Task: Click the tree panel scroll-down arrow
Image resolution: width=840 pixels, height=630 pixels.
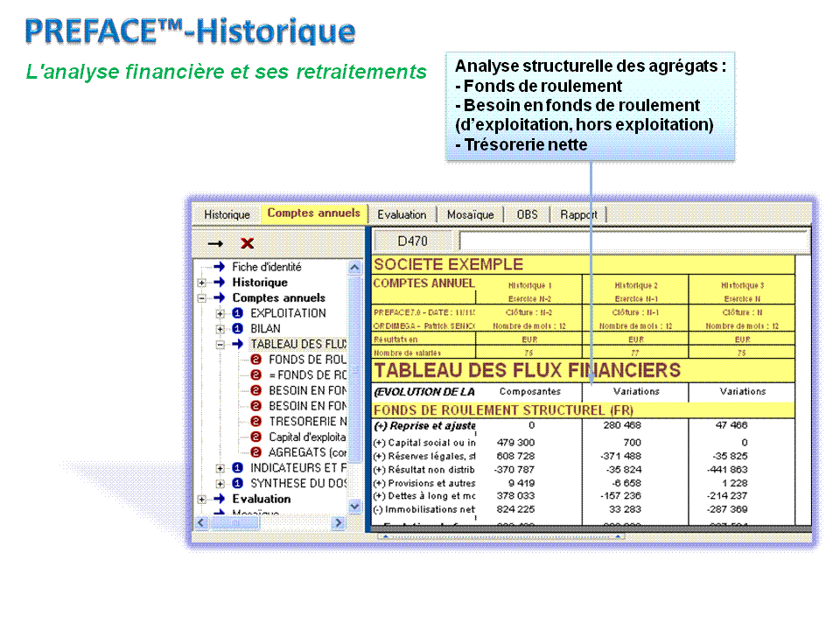Action: [x=354, y=506]
